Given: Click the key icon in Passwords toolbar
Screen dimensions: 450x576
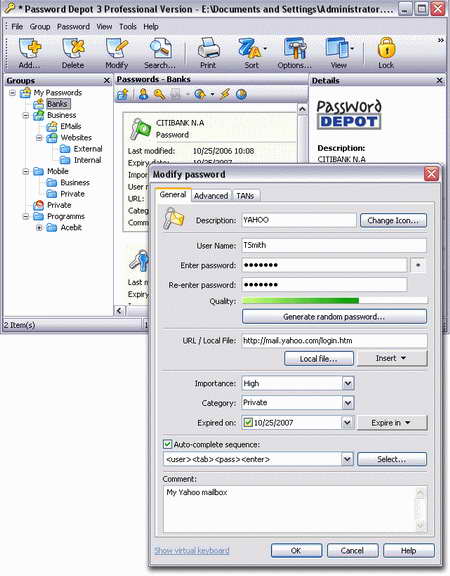Looking at the screenshot, I should (x=159, y=94).
